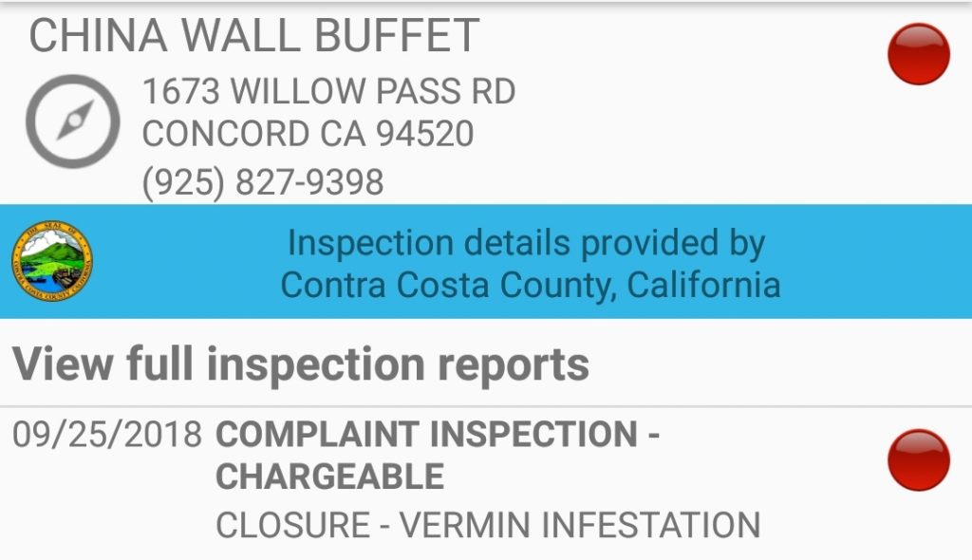
Task: View the CLOSURE - VERMIN INFESTATION details
Action: coord(488,525)
